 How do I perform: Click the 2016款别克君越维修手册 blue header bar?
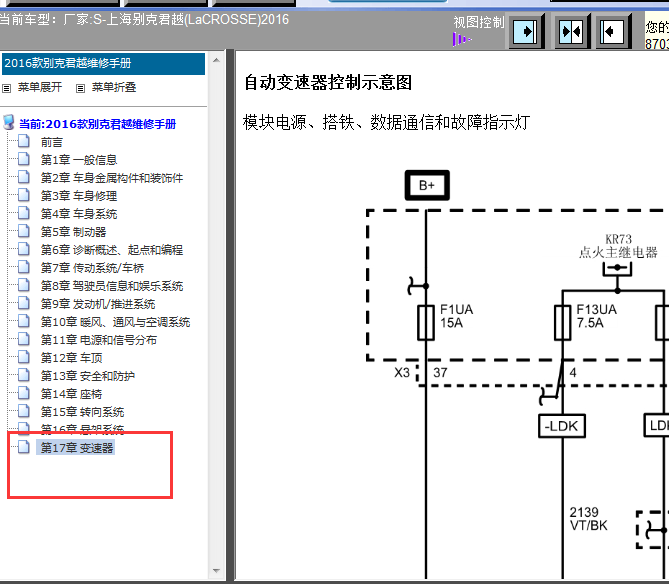[x=103, y=64]
